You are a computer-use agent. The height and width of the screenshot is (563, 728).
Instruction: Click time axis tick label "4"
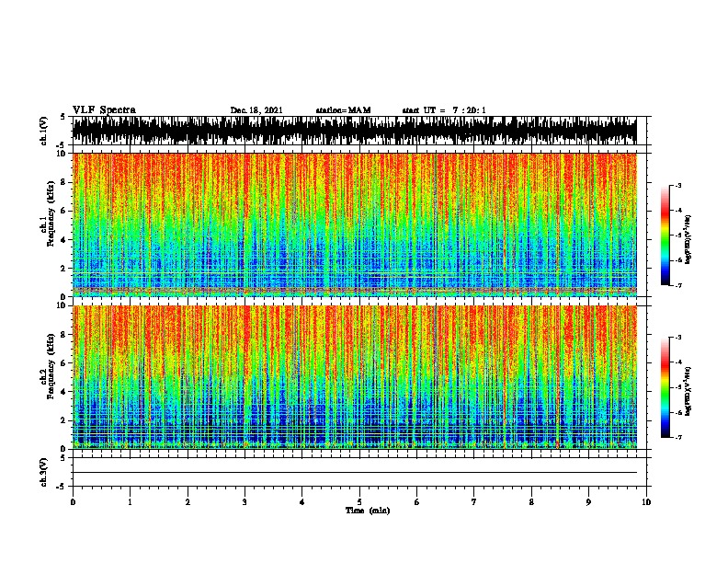tap(302, 501)
